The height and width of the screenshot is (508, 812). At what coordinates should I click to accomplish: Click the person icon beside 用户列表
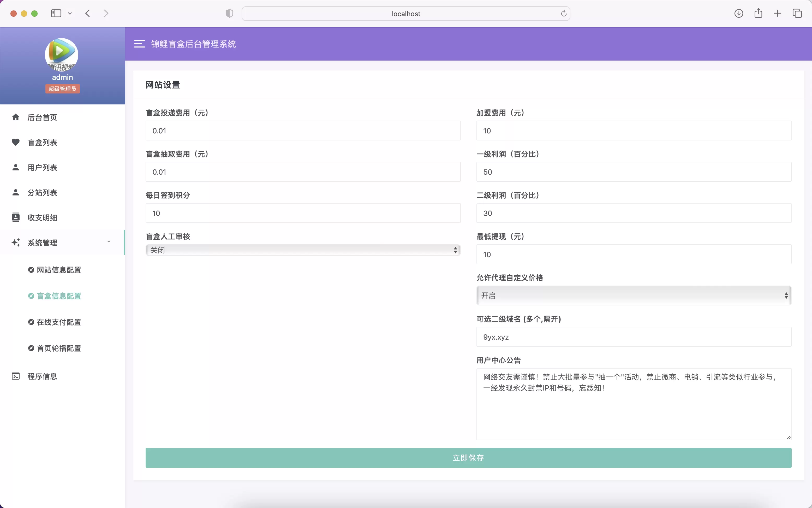tap(15, 167)
